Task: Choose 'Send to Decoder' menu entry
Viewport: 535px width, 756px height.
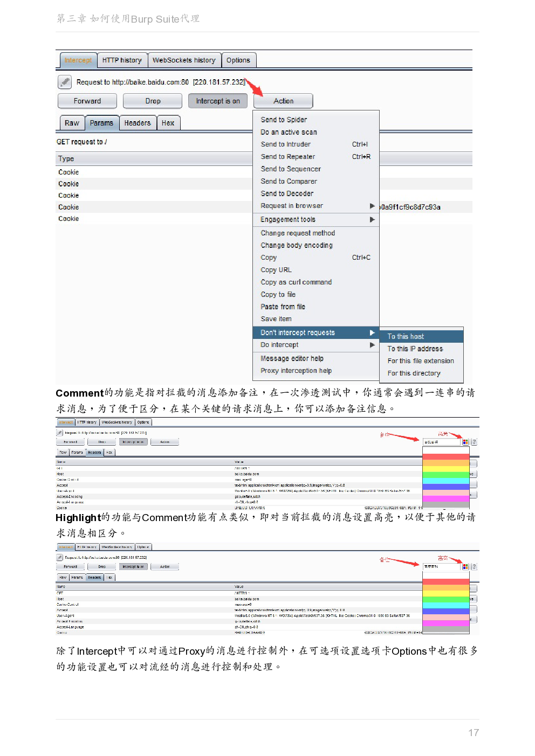Action: tap(316, 193)
